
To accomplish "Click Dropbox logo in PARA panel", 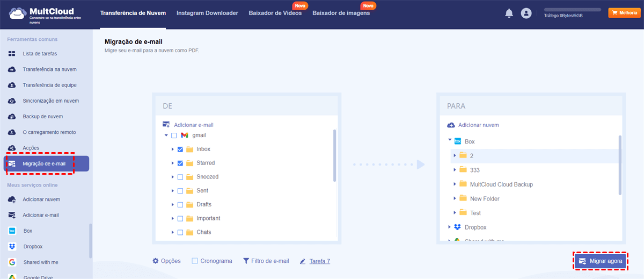I will (x=457, y=227).
